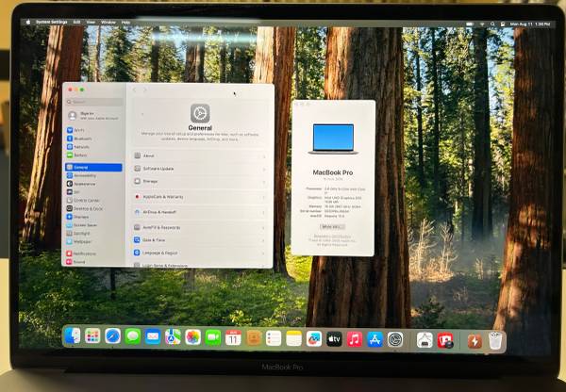Viewport: 566px width, 392px height.
Task: Open the AirDrop & Handoff row
Action: pos(198,212)
